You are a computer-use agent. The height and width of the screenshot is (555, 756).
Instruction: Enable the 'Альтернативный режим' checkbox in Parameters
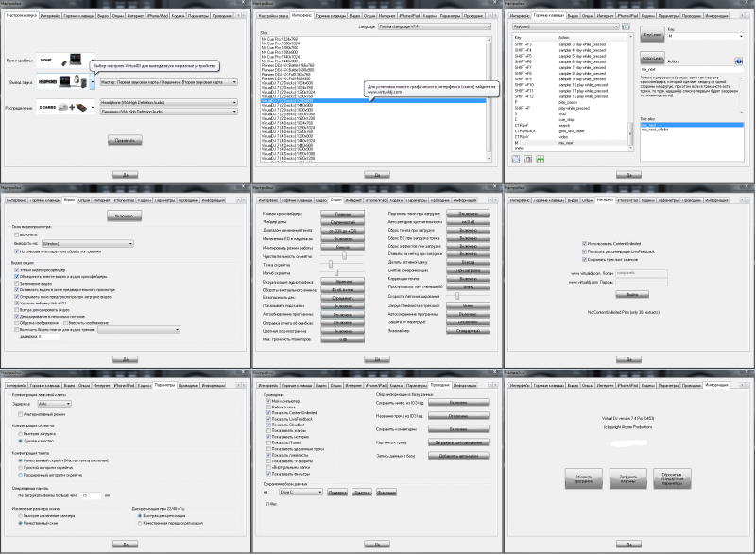[20, 414]
